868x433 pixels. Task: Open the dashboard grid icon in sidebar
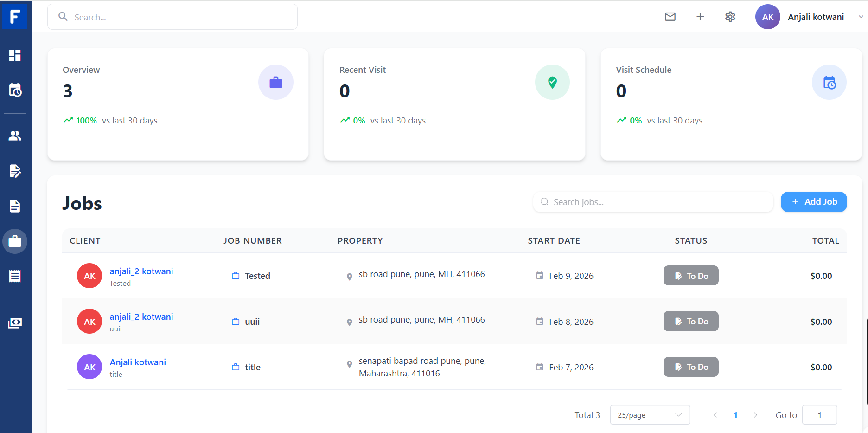(x=15, y=55)
